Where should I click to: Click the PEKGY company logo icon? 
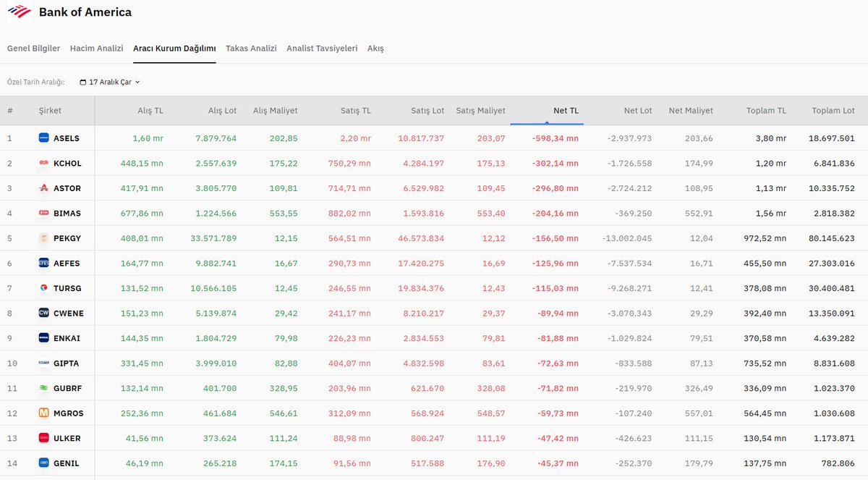[44, 238]
